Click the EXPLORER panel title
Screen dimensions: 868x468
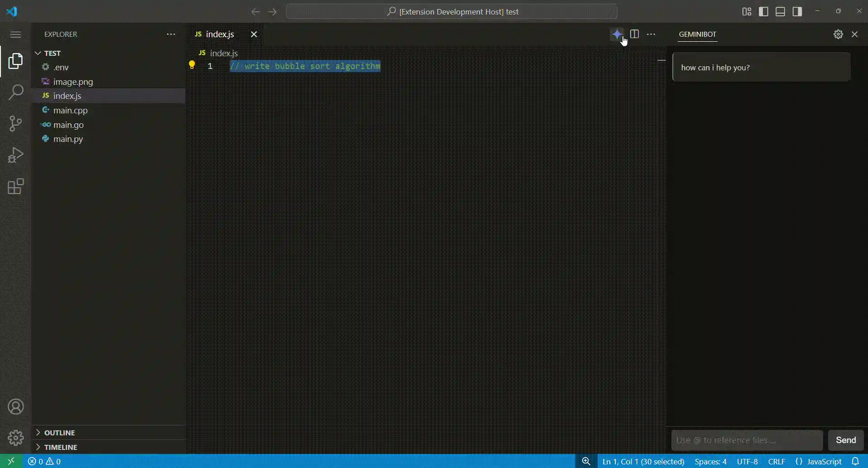(x=61, y=34)
